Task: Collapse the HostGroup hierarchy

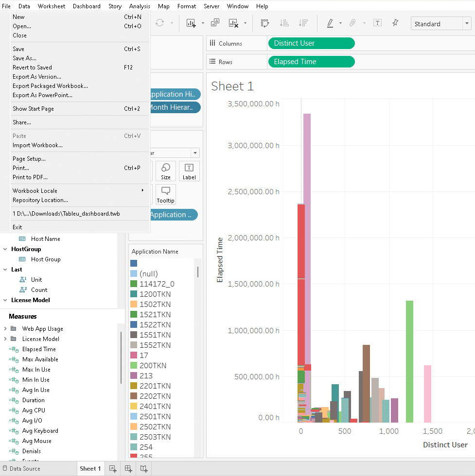Action: 5,249
